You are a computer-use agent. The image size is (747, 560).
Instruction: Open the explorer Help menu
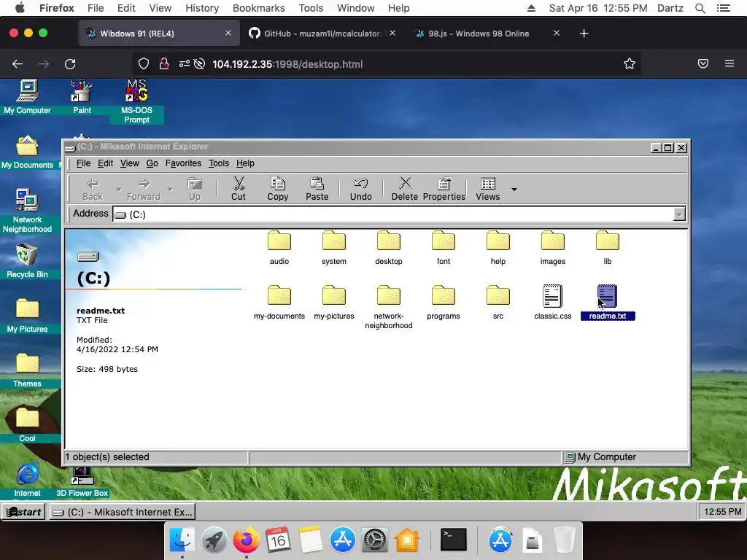245,163
